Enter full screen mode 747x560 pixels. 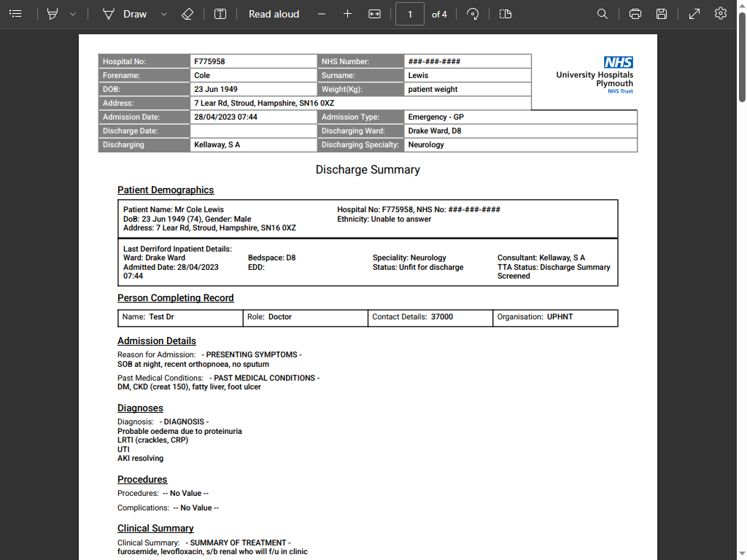click(x=694, y=14)
